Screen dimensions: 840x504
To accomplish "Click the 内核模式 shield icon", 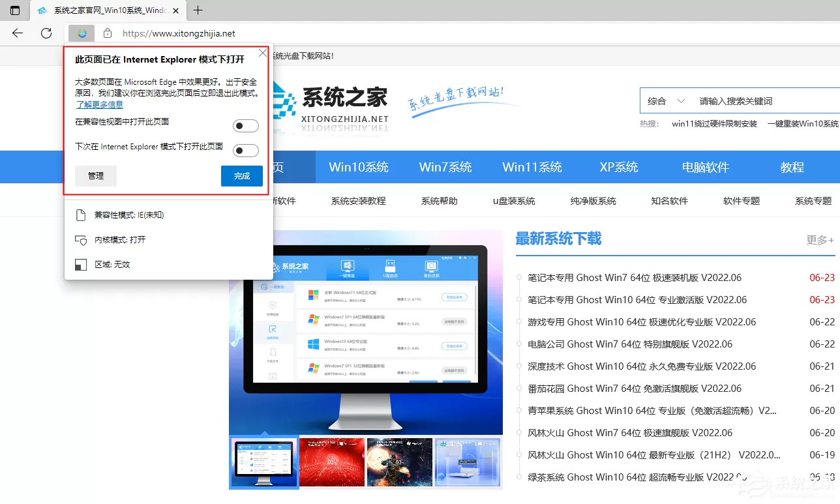I will (81, 240).
